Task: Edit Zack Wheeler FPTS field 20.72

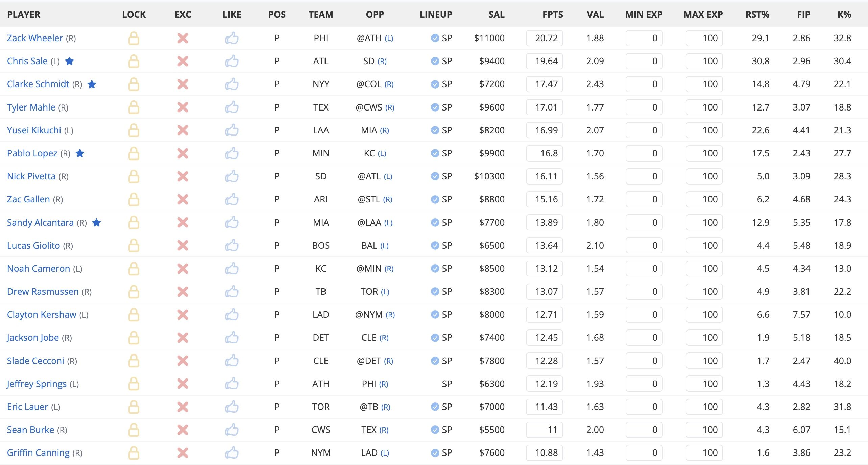Action: coord(545,38)
